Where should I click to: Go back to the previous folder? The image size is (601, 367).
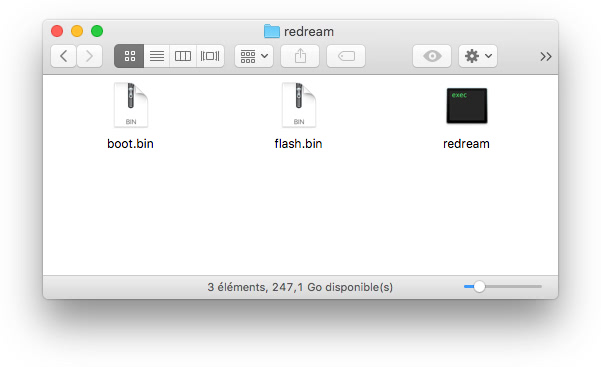click(63, 56)
